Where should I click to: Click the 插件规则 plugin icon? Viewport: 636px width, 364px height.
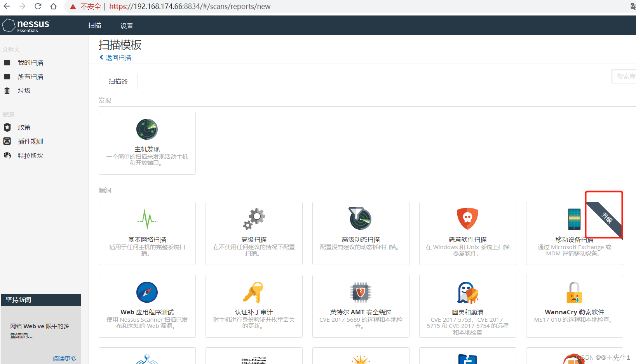[x=7, y=141]
